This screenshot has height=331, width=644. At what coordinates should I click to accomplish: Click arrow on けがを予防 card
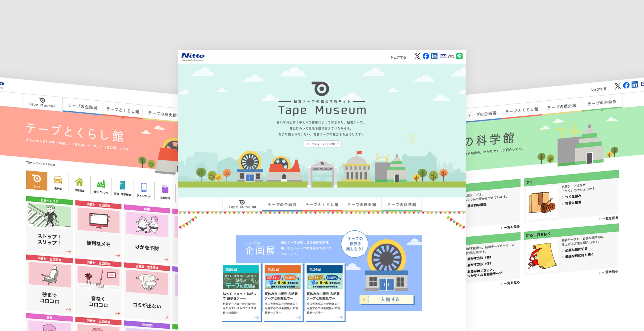166,259
